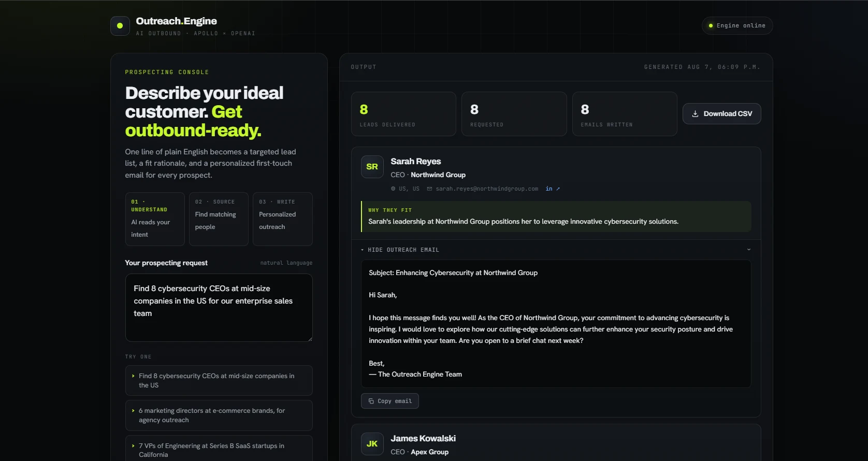The image size is (868, 461).
Task: Collapse the Hide Outreach Email section
Action: (556, 250)
